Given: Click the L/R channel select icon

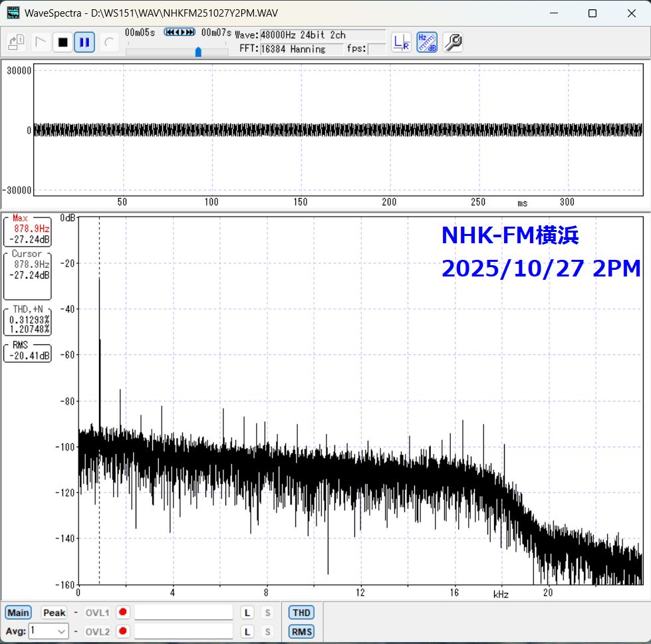Looking at the screenshot, I should coord(401,43).
